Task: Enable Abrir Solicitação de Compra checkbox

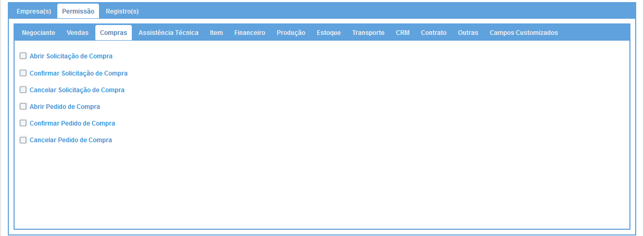Action: pos(23,56)
